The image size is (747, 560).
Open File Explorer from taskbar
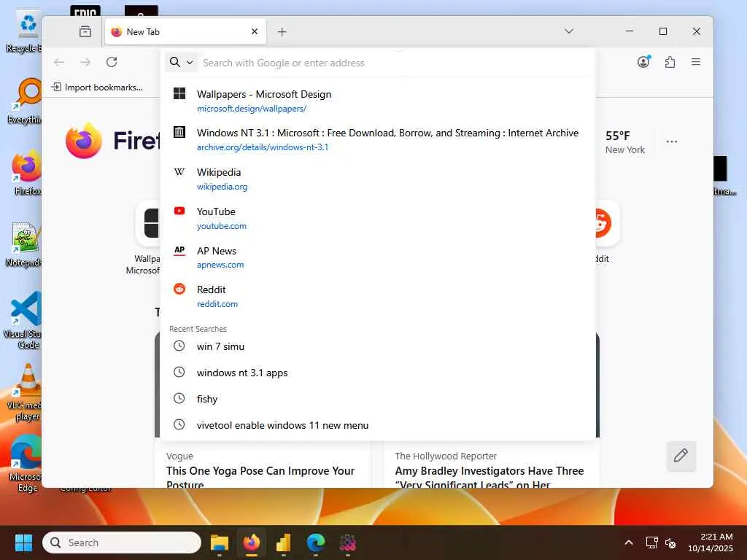[x=219, y=542]
